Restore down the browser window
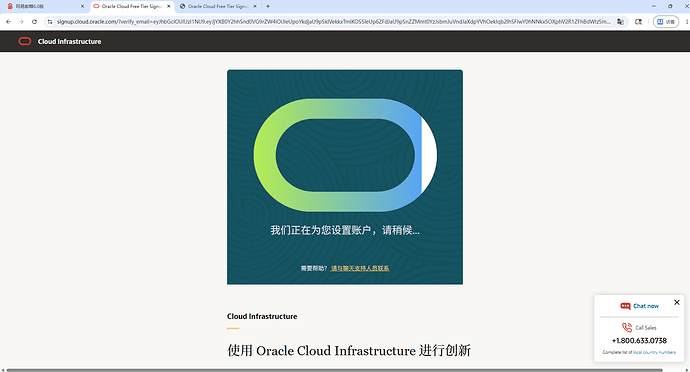 [x=670, y=6]
